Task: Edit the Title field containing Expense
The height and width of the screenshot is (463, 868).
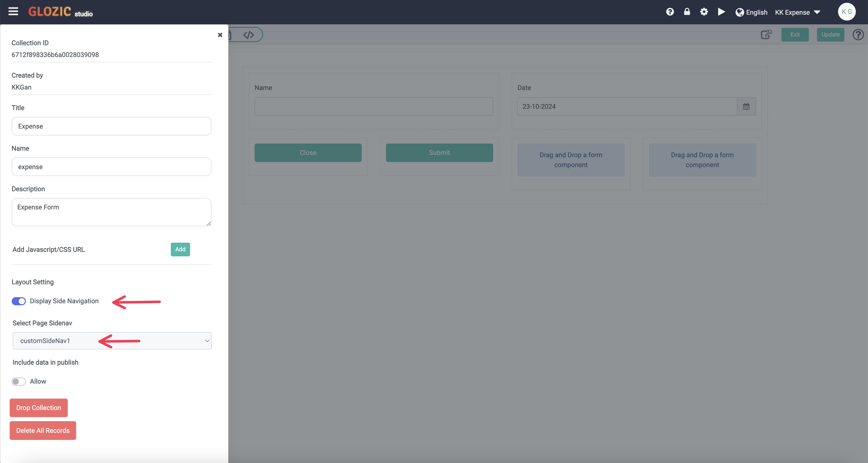Action: 111,126
